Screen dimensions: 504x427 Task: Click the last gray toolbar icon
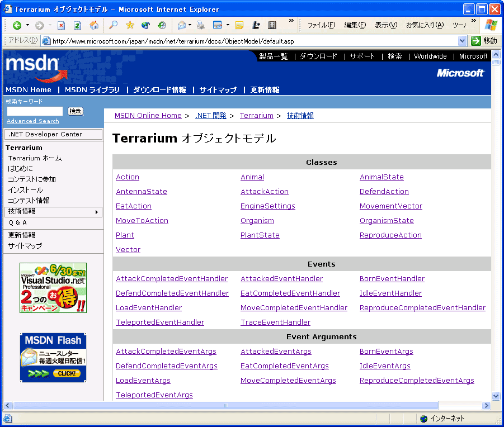pos(272,25)
